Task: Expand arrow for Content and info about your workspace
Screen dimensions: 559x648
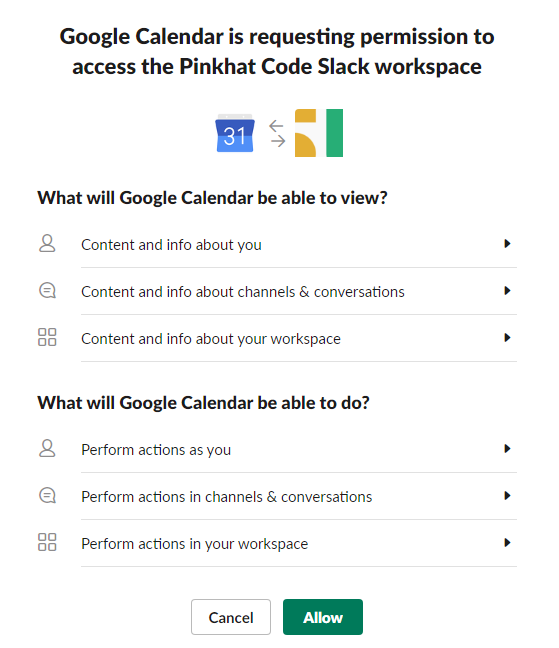Action: click(x=507, y=338)
